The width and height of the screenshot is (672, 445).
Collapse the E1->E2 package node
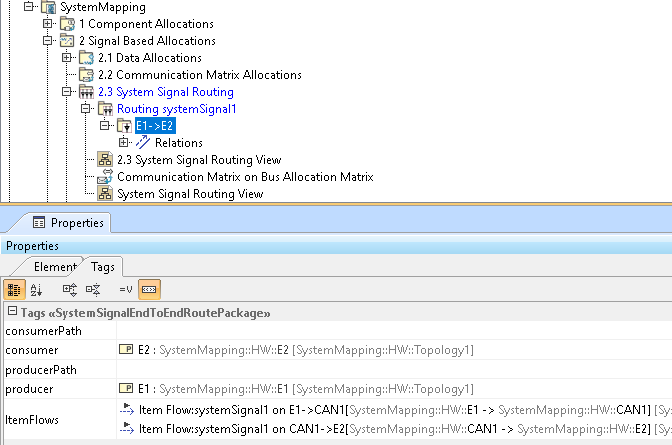[104, 126]
